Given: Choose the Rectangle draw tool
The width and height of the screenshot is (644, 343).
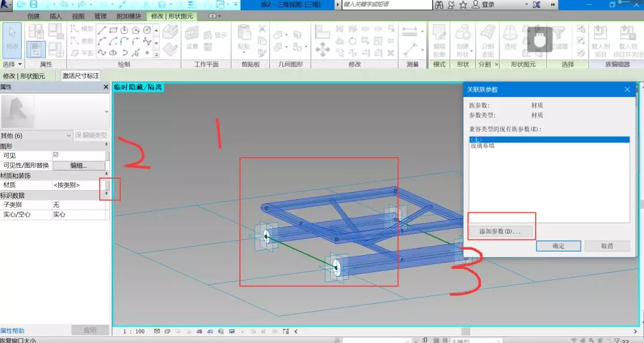Looking at the screenshot, I should [x=113, y=29].
